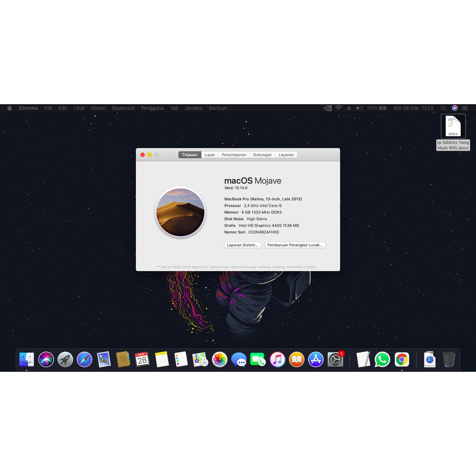Open Safari from the Dock

(85, 359)
